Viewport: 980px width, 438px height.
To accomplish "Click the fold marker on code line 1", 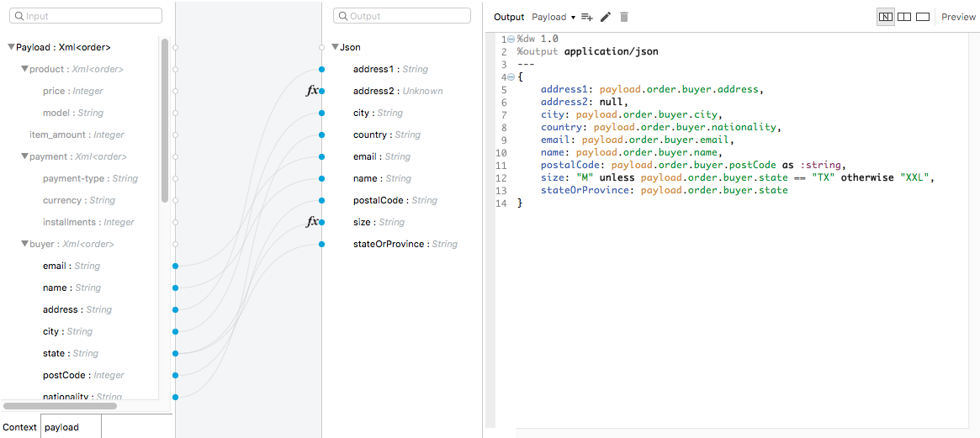I will [511, 40].
